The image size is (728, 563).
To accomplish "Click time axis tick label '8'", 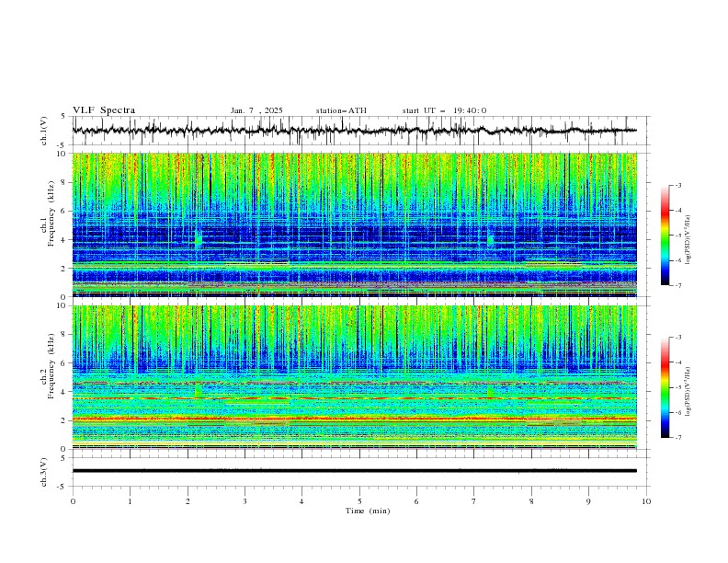I will click(x=531, y=501).
